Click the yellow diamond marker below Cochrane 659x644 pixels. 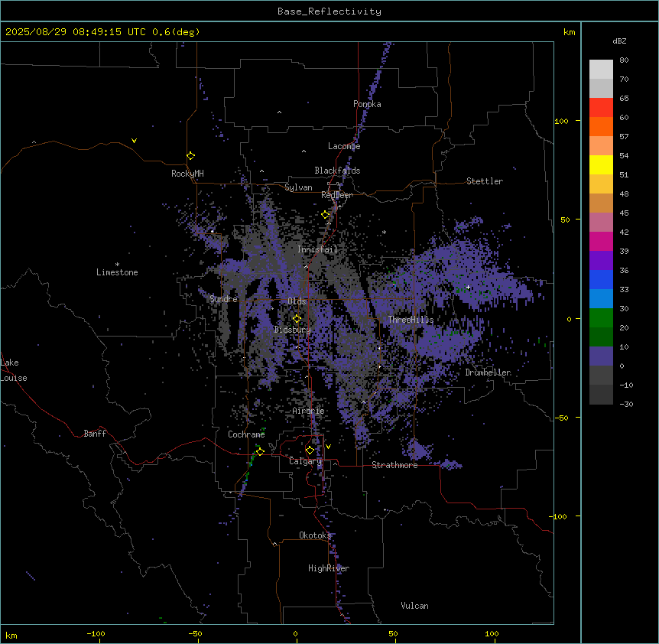tap(260, 451)
